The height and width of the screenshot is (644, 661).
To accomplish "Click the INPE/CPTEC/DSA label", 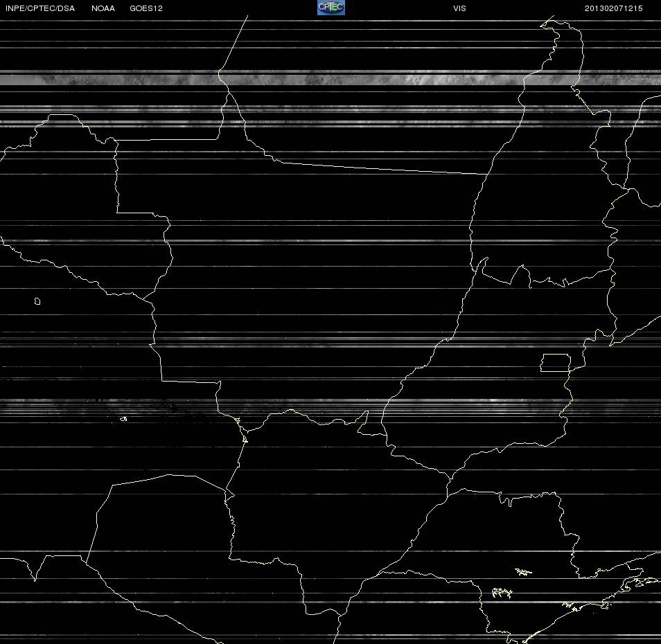I will pyautogui.click(x=40, y=8).
